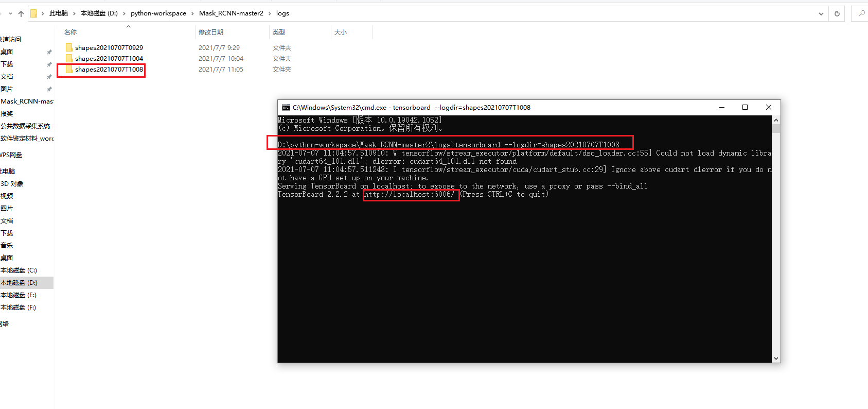The image size is (868, 409).
Task: Refresh the logs folder view
Action: (837, 13)
